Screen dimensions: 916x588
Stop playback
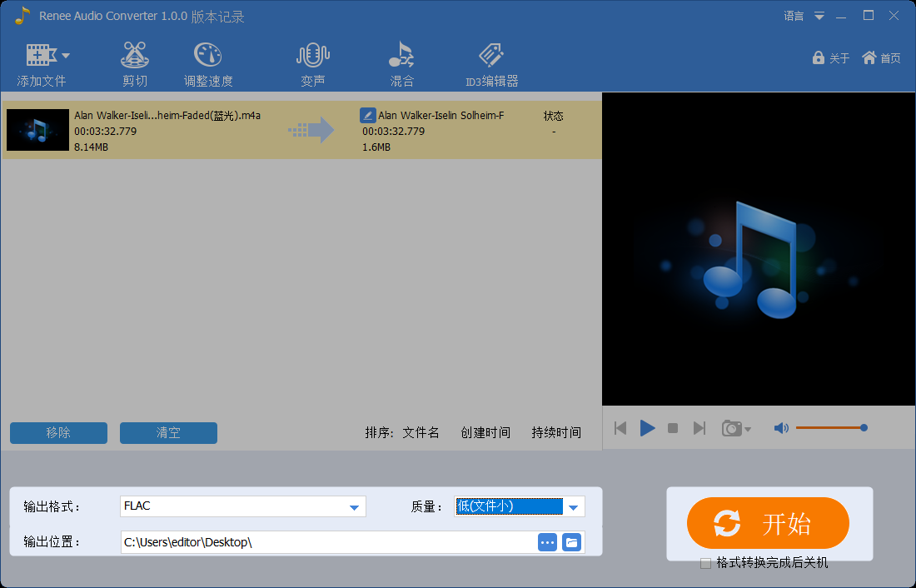coord(673,428)
